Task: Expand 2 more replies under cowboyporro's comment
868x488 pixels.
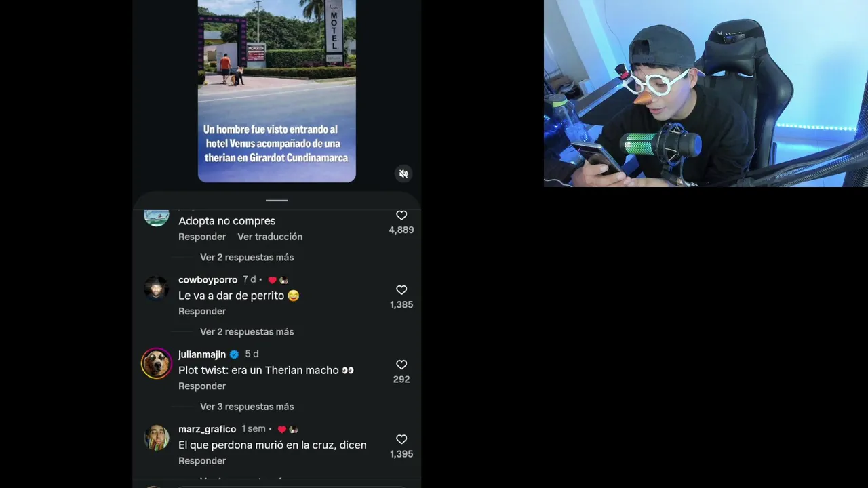Action: 247,332
